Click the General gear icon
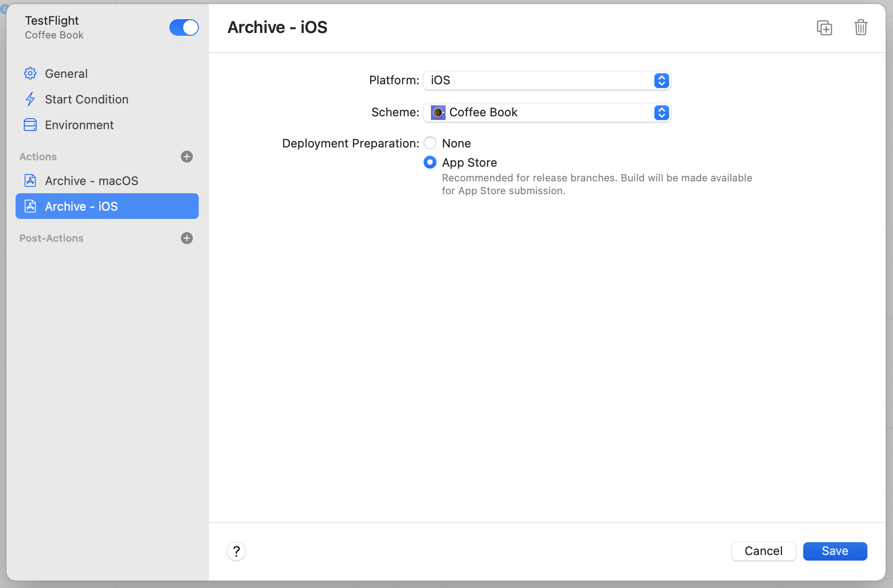The image size is (893, 588). (30, 73)
